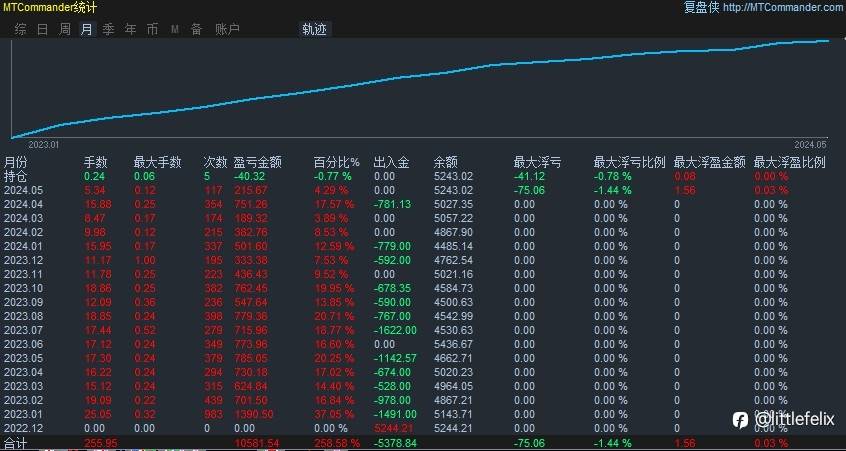
Task: Switch to the 币 currency tab
Action: (x=153, y=29)
